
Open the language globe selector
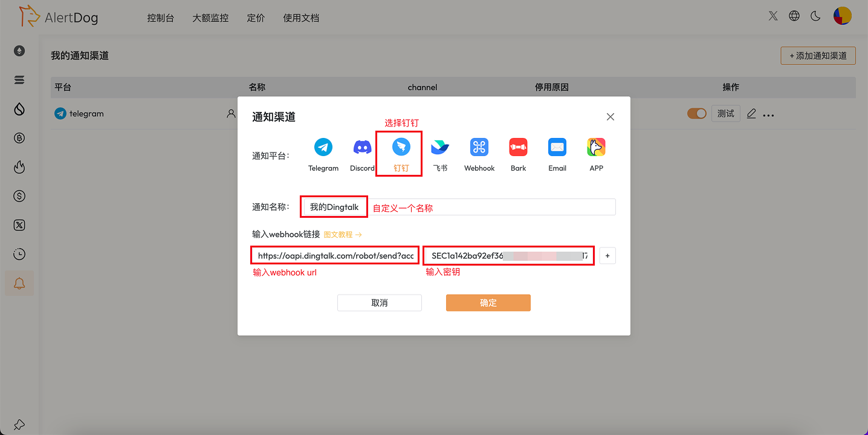tap(794, 16)
